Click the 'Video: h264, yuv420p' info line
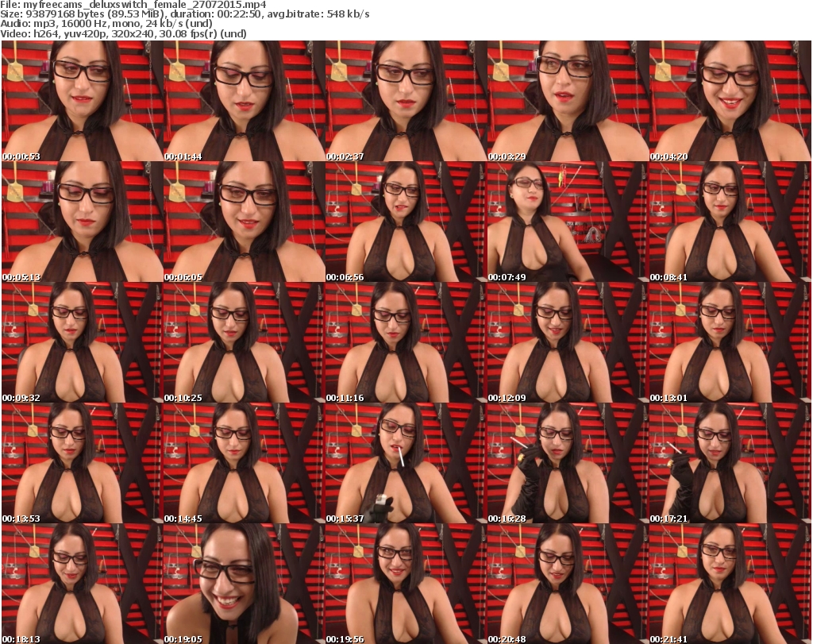Image resolution: width=813 pixels, height=644 pixels. [x=123, y=33]
